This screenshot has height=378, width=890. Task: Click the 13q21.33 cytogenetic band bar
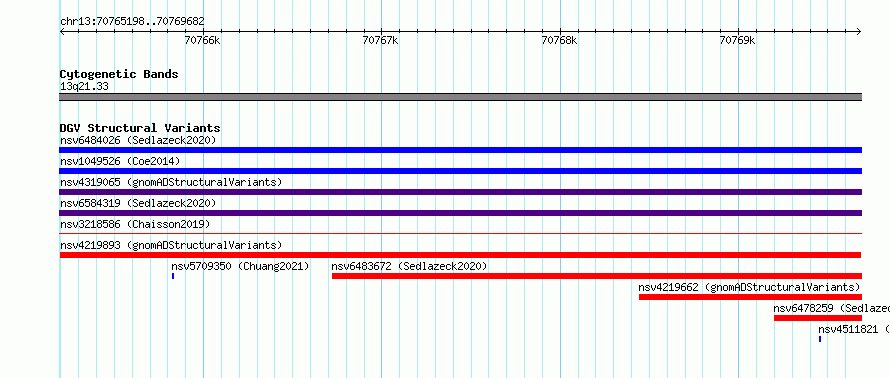(460, 97)
